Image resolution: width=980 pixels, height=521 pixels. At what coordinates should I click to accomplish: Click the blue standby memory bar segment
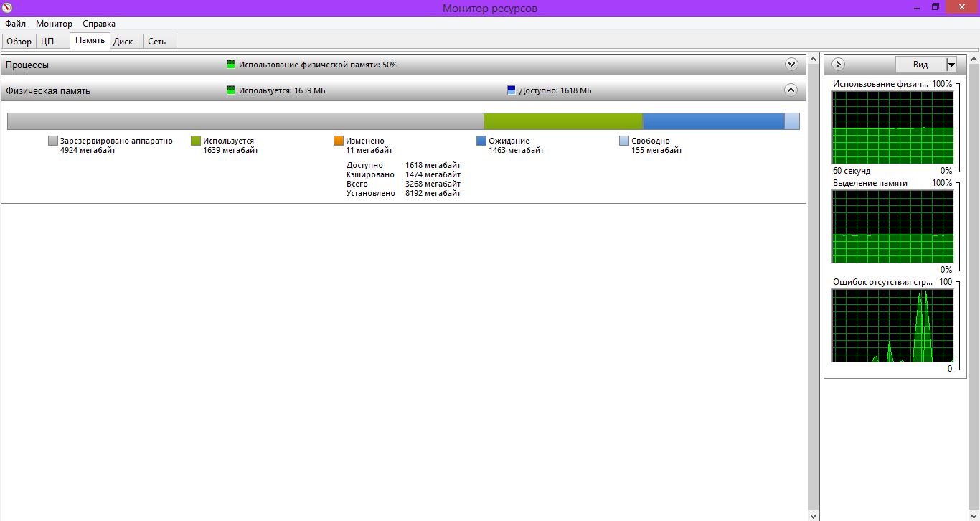click(713, 121)
